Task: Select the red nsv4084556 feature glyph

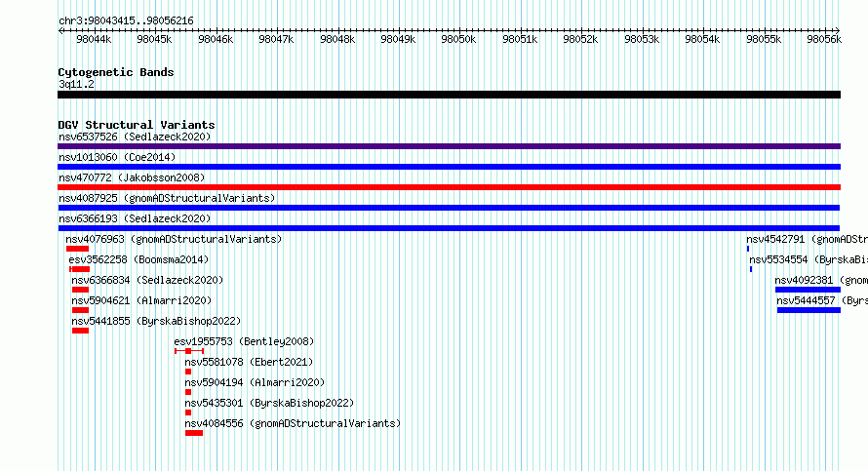Action: click(x=194, y=433)
